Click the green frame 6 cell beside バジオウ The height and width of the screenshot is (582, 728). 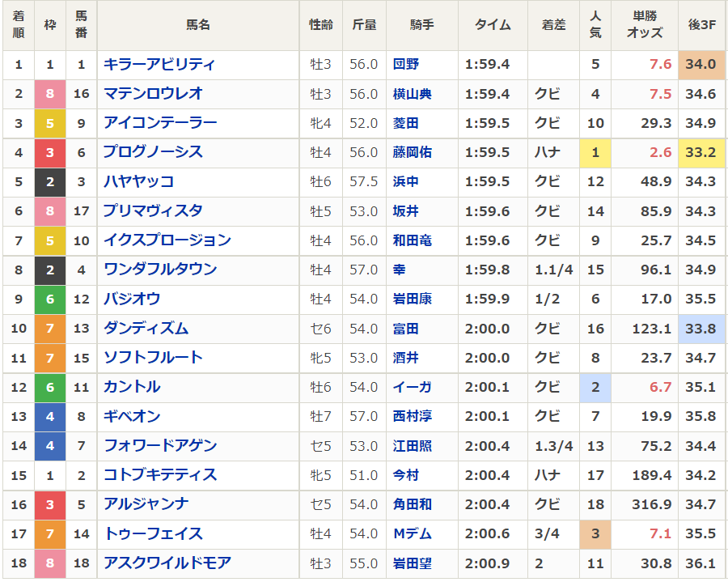tap(50, 299)
